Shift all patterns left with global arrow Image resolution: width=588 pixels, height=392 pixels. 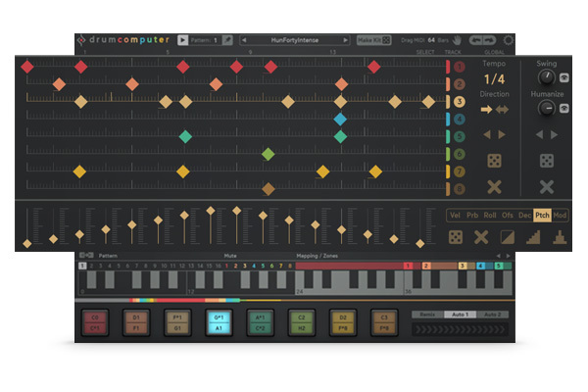pos(539,134)
